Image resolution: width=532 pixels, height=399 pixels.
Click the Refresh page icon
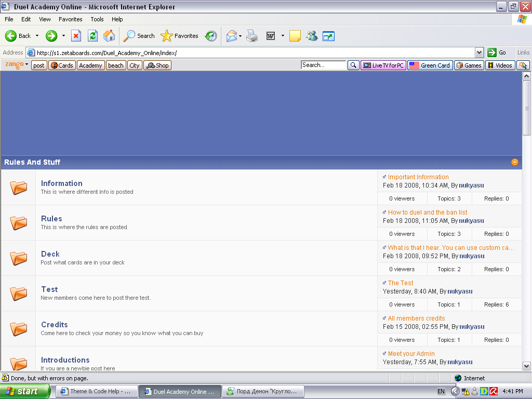[92, 36]
